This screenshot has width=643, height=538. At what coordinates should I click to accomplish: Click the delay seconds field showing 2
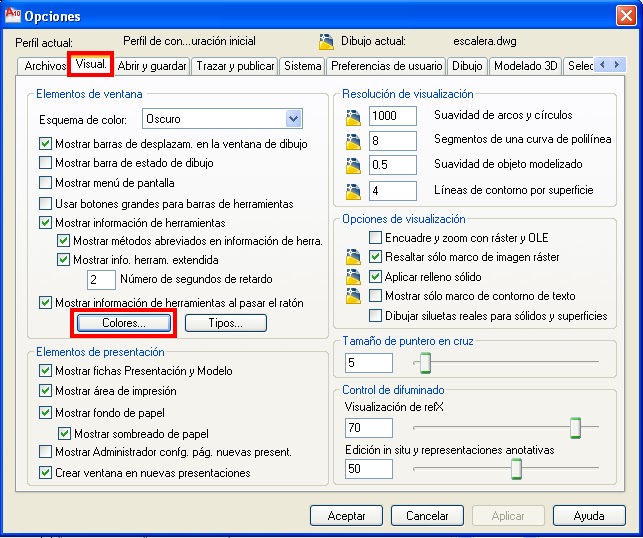[101, 280]
